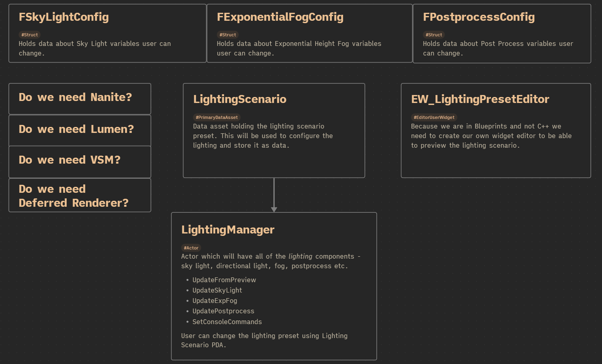The height and width of the screenshot is (364, 602).
Task: Click the arrow connecting LightingScenario to LightingManager
Action: [274, 195]
